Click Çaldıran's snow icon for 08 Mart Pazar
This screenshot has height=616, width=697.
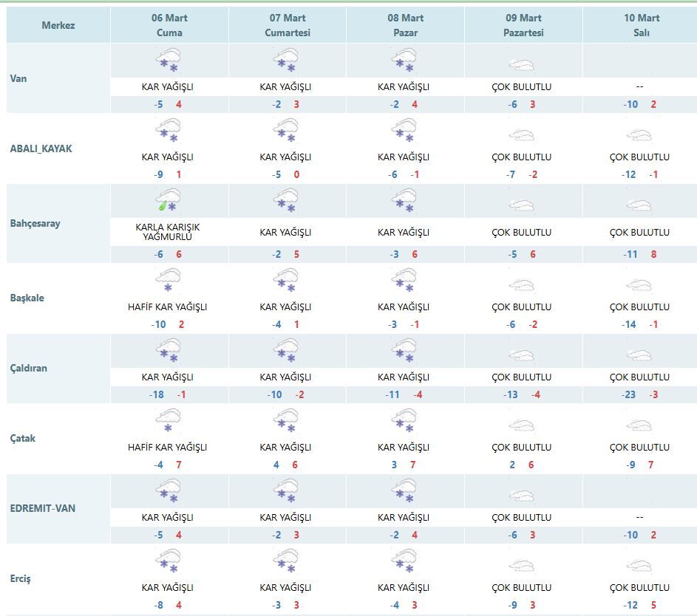pyautogui.click(x=404, y=351)
